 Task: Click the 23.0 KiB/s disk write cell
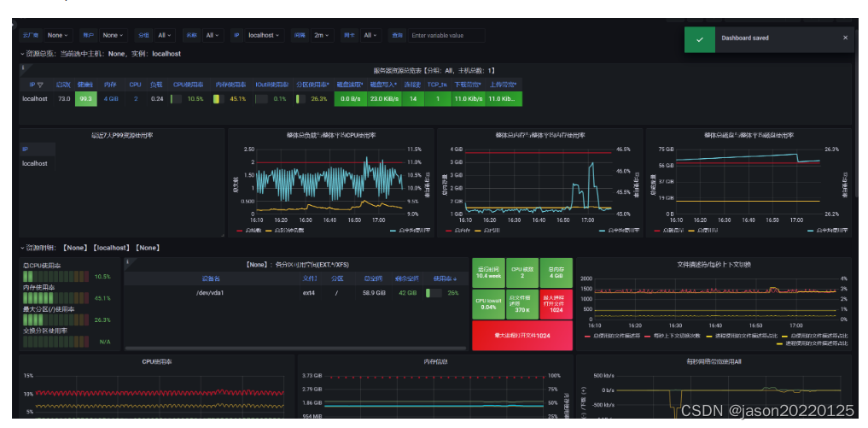click(384, 99)
